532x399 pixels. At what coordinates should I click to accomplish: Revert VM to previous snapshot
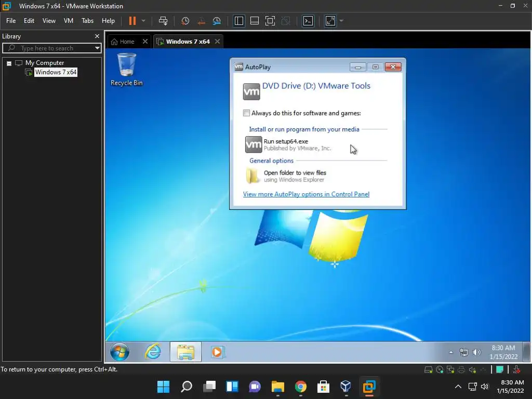[x=201, y=21]
